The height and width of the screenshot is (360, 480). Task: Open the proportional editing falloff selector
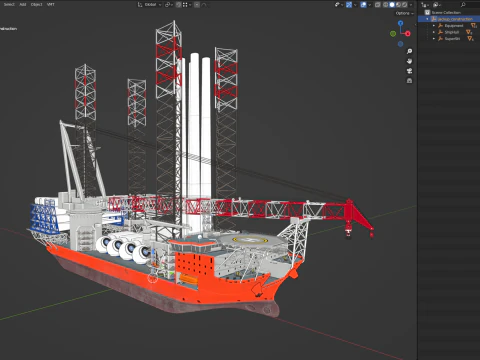[204, 5]
